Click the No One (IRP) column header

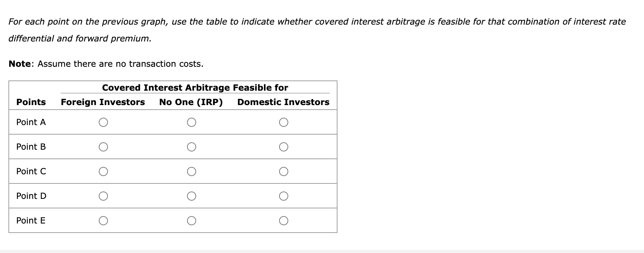click(191, 102)
